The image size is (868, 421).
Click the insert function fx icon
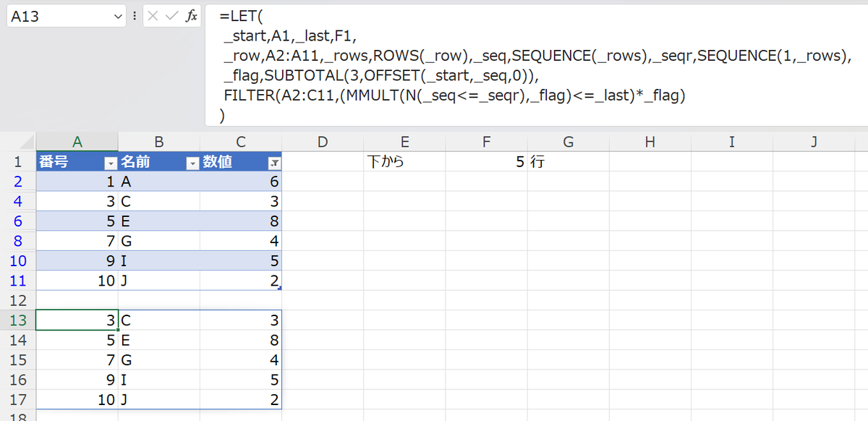[191, 16]
